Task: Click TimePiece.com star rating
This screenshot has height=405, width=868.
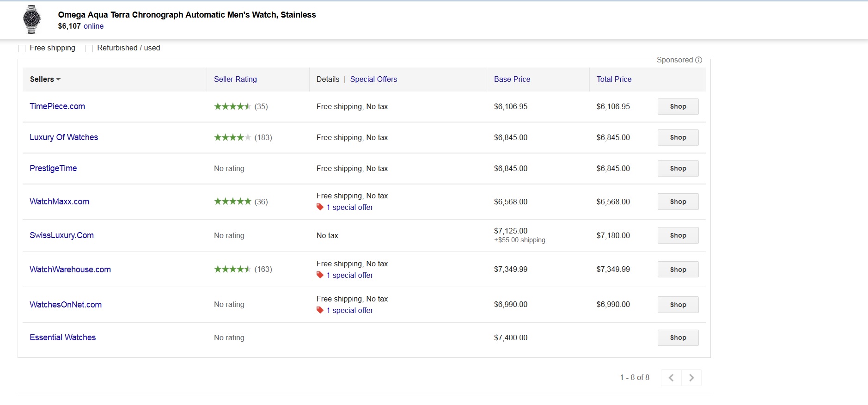Action: pyautogui.click(x=232, y=106)
